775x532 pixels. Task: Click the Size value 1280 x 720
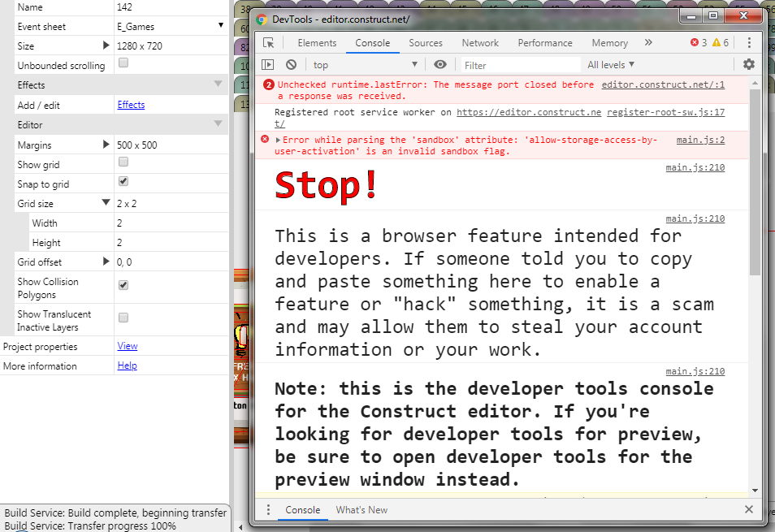click(140, 46)
